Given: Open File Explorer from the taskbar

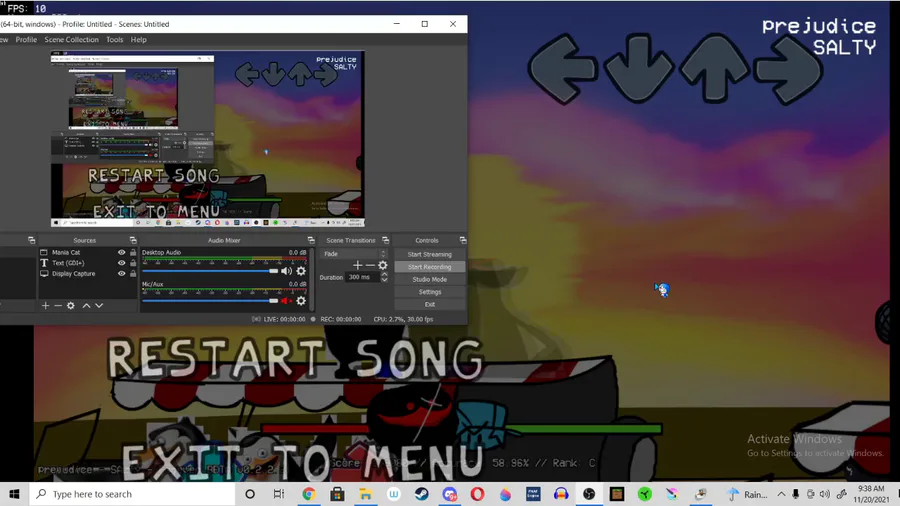Looking at the screenshot, I should tap(365, 494).
